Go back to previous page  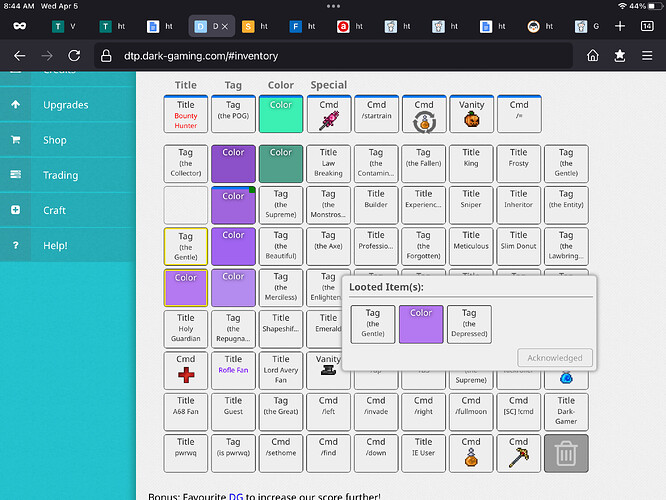click(x=20, y=56)
